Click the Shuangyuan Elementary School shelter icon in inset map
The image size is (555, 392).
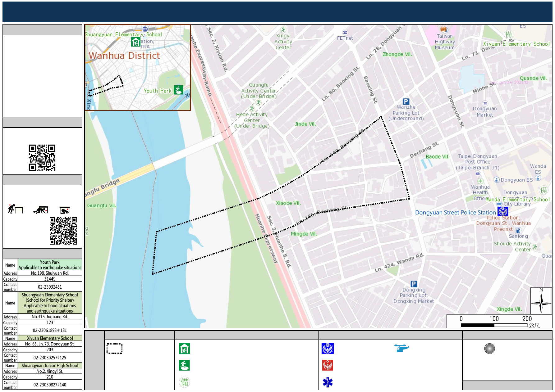click(x=136, y=42)
